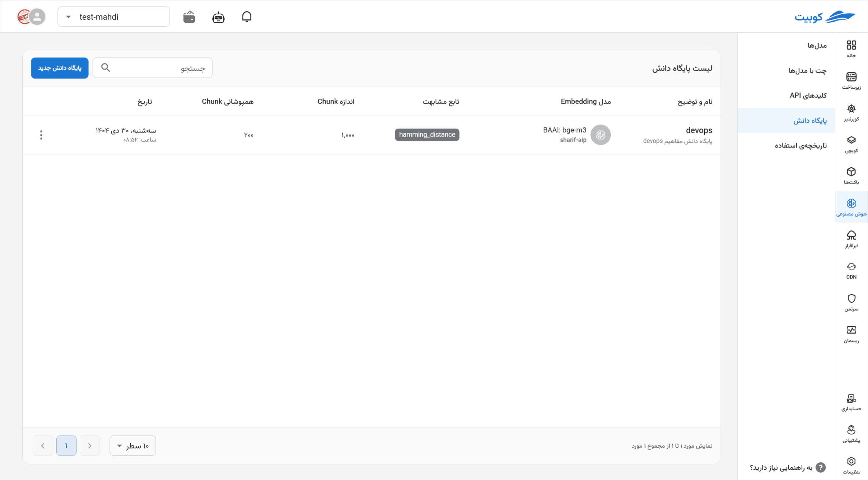Click the help question mark icon

pyautogui.click(x=821, y=468)
